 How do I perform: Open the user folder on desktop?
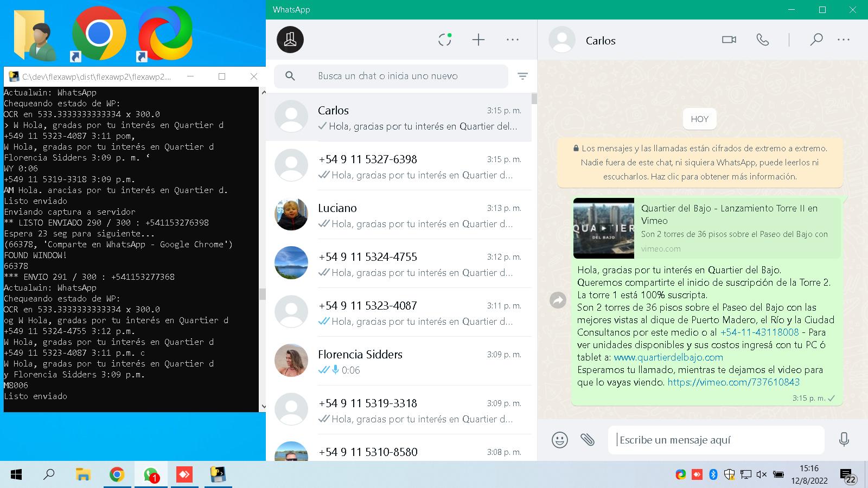coord(35,34)
